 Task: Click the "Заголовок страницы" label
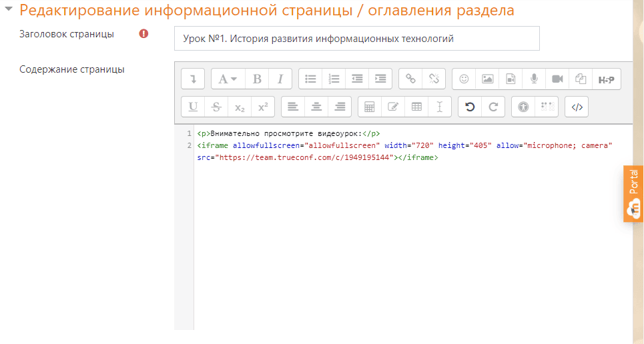[67, 34]
